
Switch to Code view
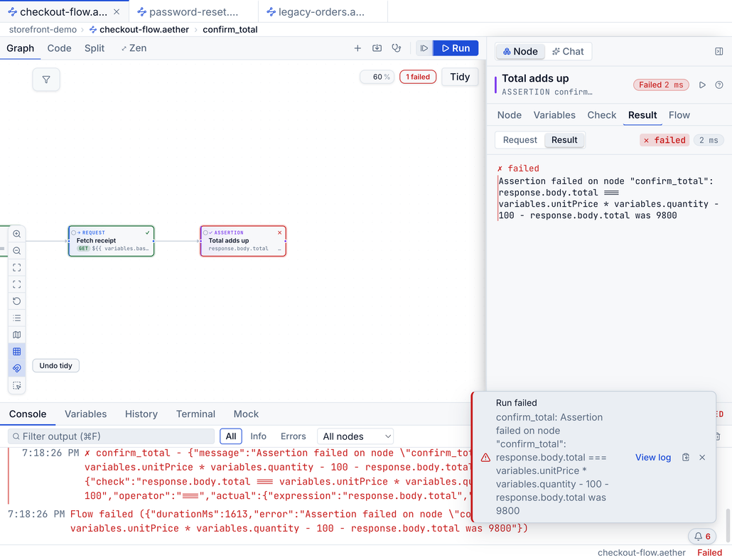point(59,48)
